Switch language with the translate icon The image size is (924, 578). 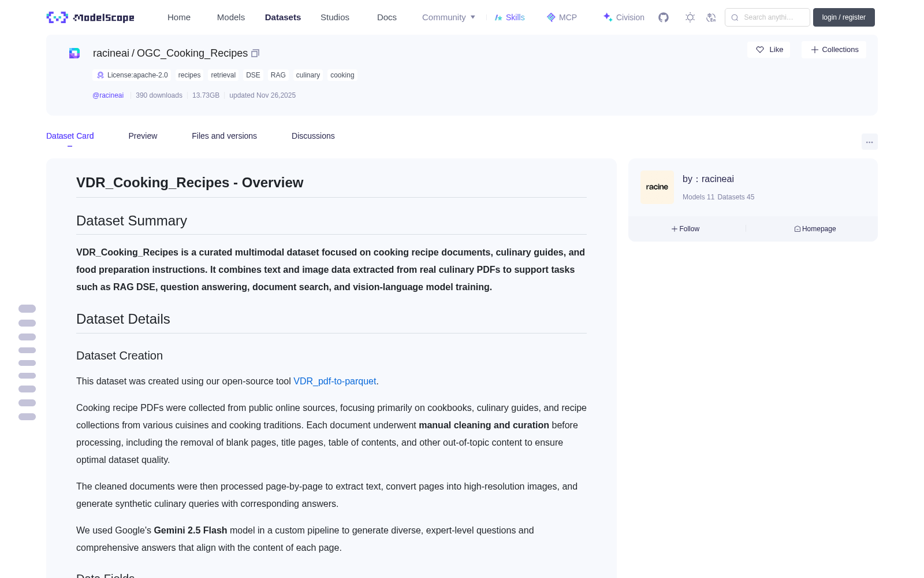point(711,17)
